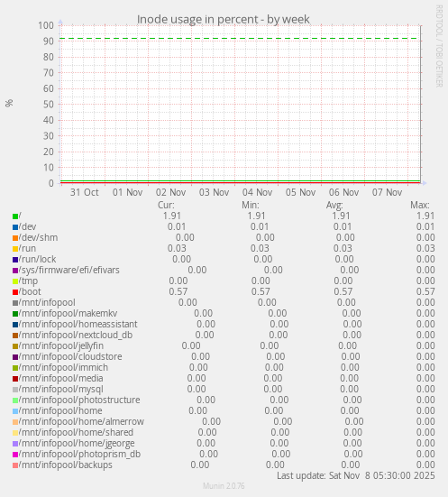Screen dimensions: 448x497
Task: Click the dark blue swatch for /run/lock
Action: pos(15,260)
